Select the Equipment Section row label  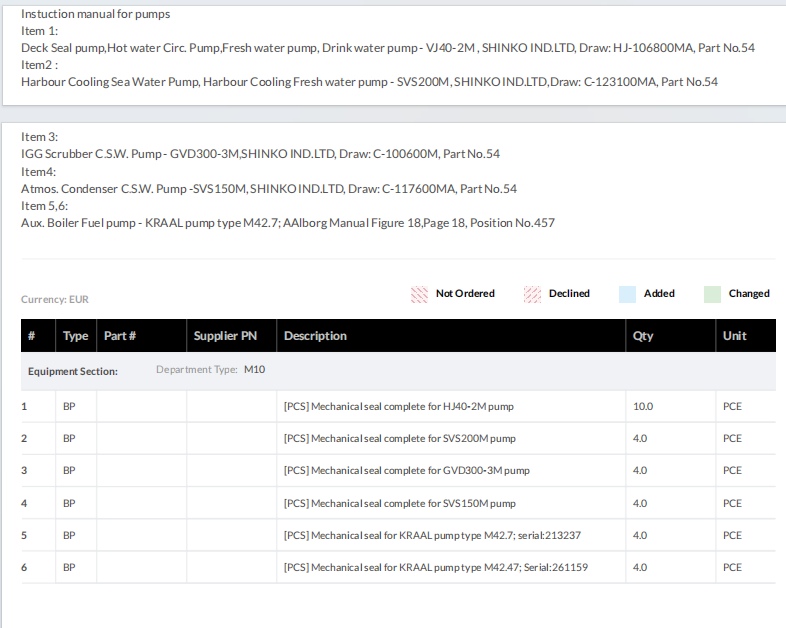73,371
